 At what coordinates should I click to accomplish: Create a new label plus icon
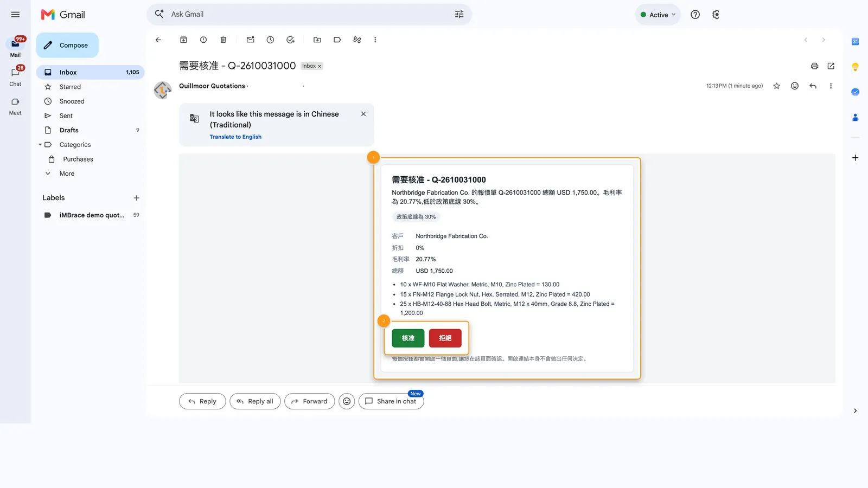pos(136,198)
